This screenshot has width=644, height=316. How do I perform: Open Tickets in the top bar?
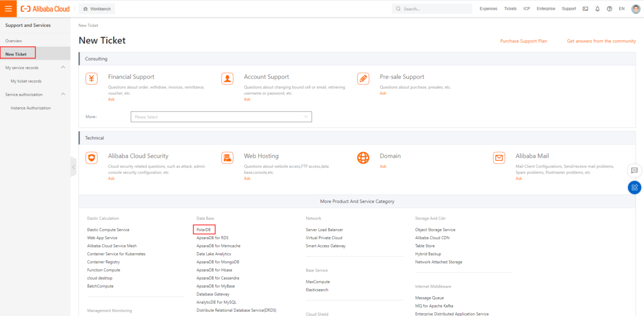pos(510,9)
